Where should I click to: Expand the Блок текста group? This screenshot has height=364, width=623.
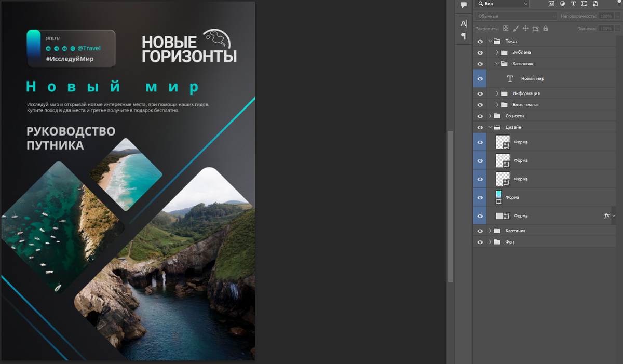pyautogui.click(x=497, y=105)
